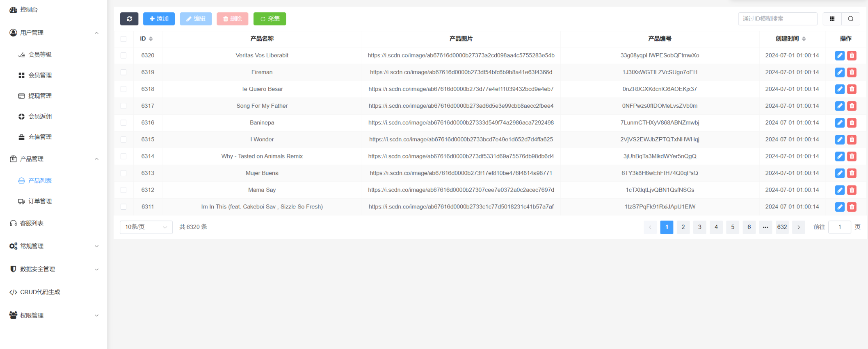Viewport: 868px width, 349px height.
Task: Edit the Veritas Vos Liberabit row
Action: (x=840, y=56)
